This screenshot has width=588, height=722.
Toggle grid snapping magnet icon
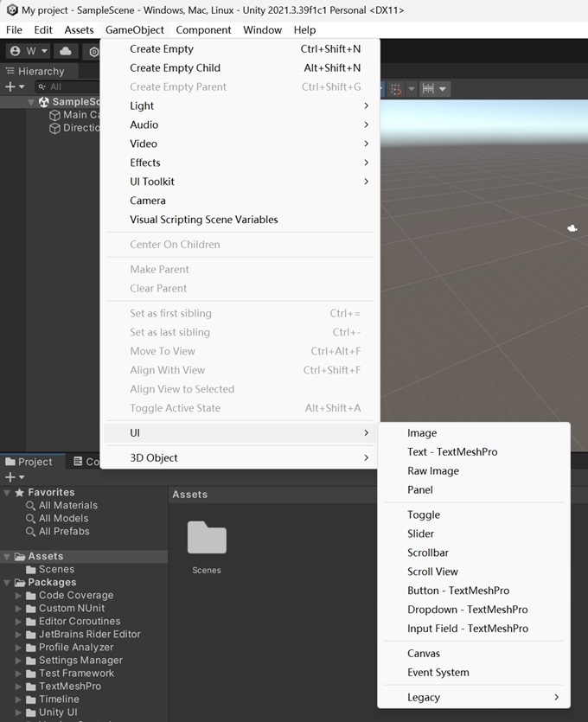click(x=395, y=88)
